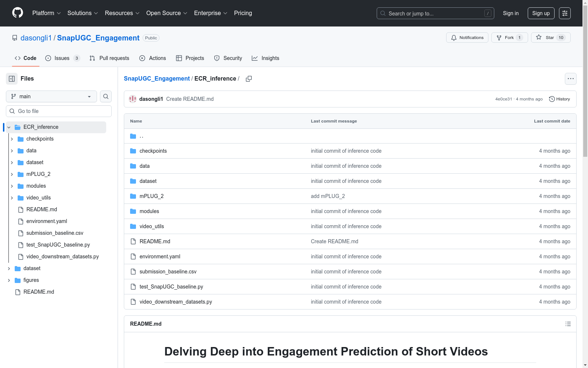Click video_utils folder icon in table
588x368 pixels.
click(133, 226)
